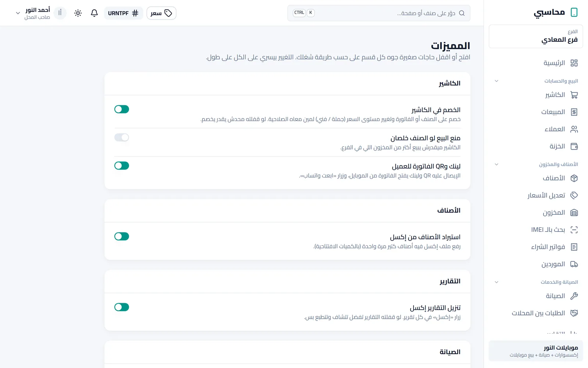The width and height of the screenshot is (588, 368).
Task: Open المبيعات receipt icon
Action: [574, 112]
